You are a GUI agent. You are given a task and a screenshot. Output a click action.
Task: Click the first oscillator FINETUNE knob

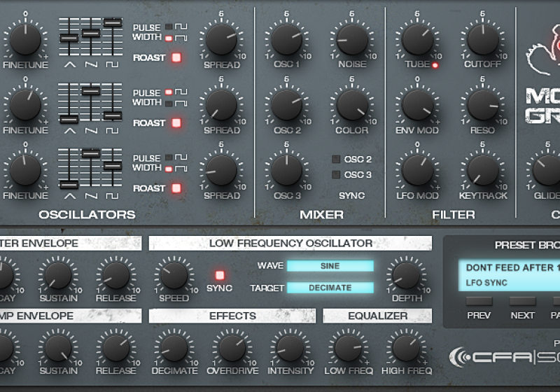[25, 39]
